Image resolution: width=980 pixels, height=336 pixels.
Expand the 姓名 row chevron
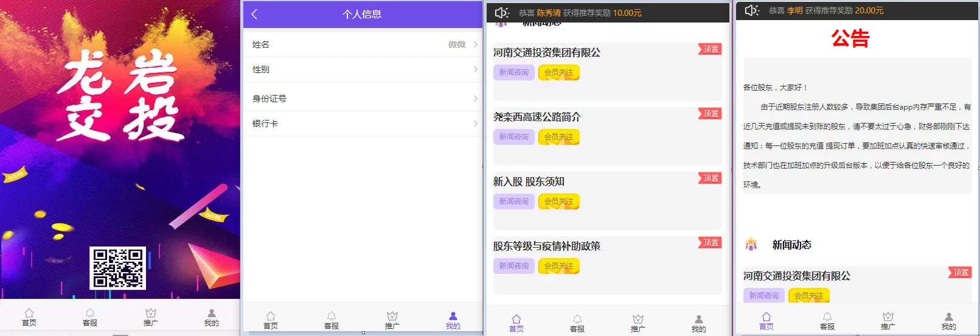tap(476, 44)
